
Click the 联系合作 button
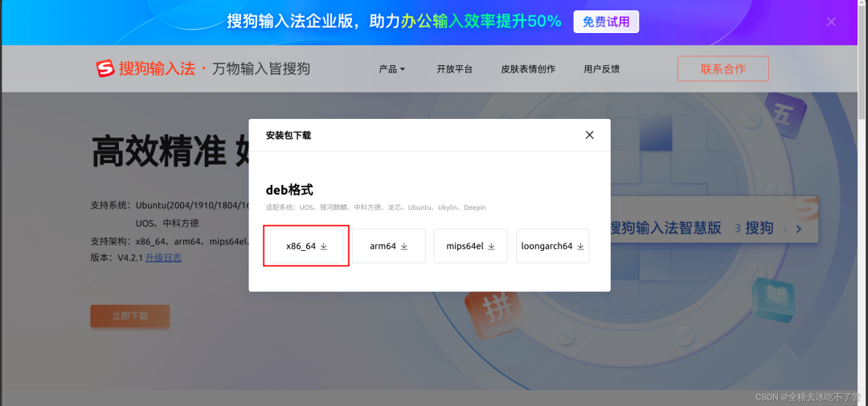[723, 69]
